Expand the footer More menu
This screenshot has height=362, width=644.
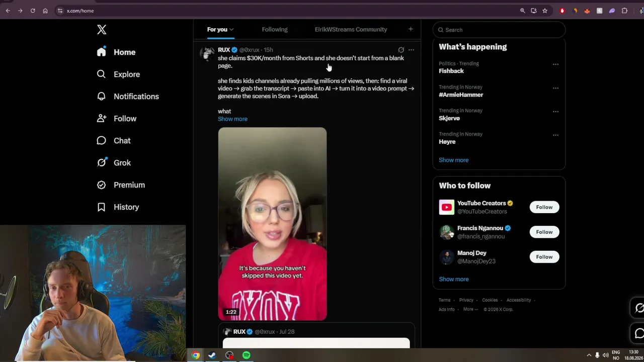click(x=470, y=309)
